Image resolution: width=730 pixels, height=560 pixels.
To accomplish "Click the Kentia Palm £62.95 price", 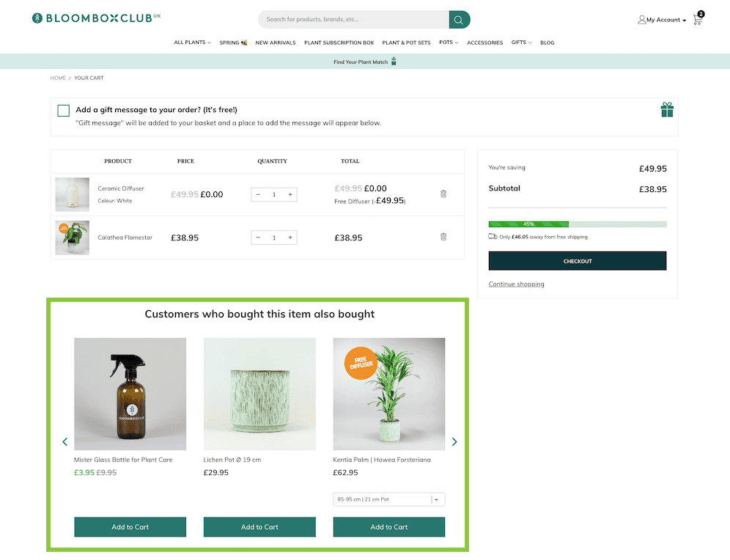I will [345, 473].
